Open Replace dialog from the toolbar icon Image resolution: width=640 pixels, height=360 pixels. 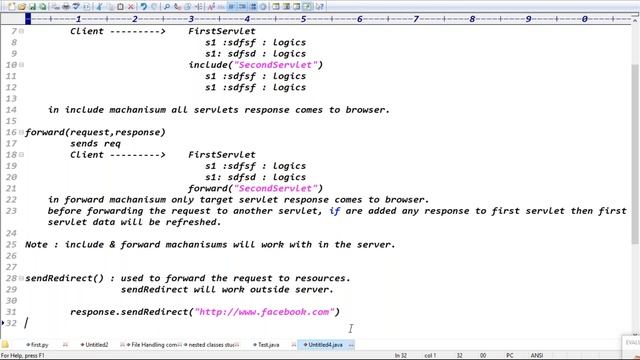177,7
